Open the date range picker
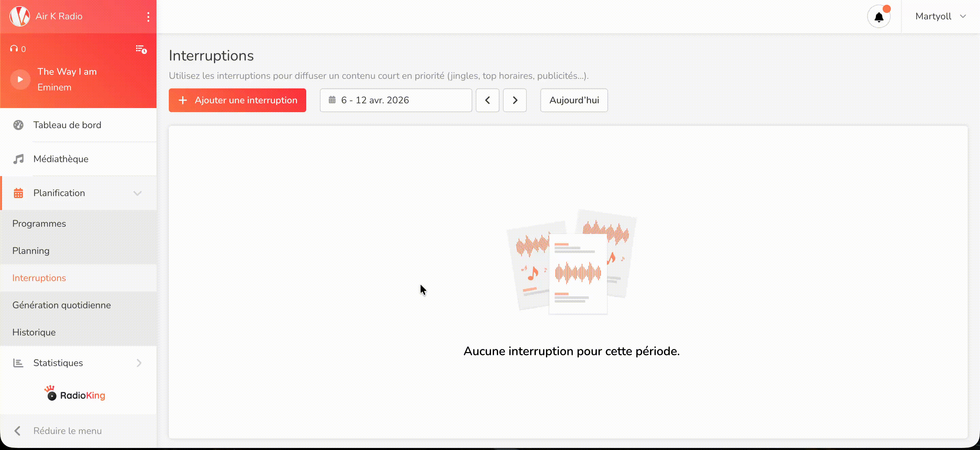The width and height of the screenshot is (980, 450). click(396, 100)
